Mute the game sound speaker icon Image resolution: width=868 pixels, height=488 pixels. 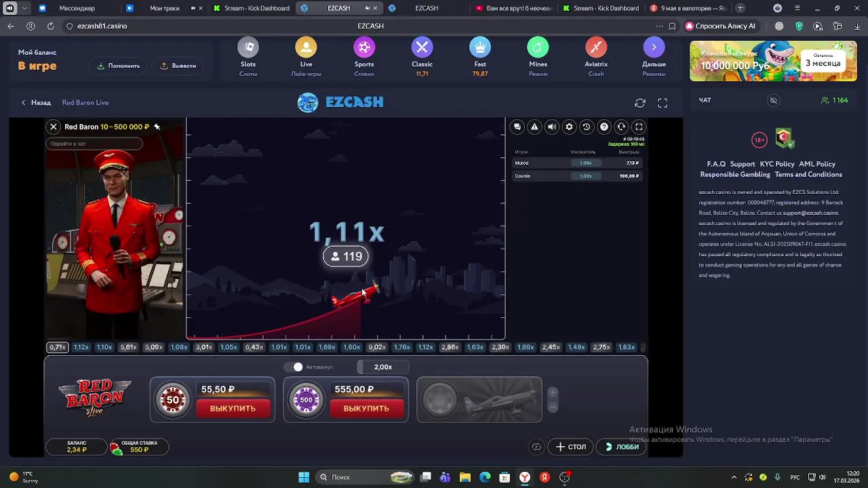pos(552,127)
